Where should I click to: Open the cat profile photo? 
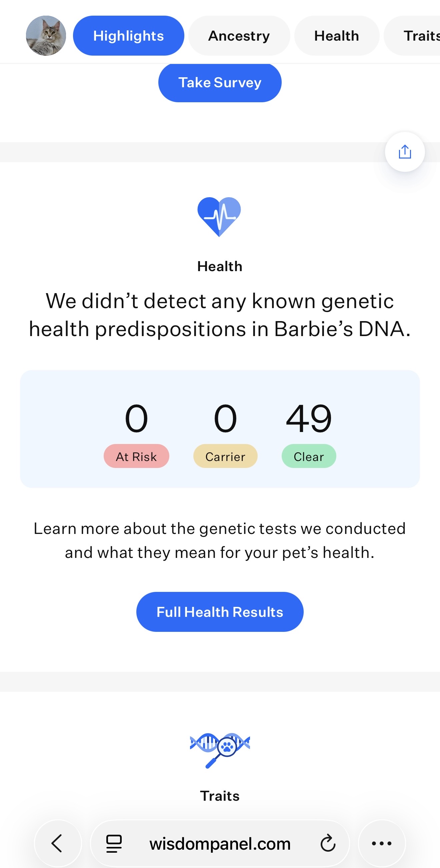coord(46,35)
